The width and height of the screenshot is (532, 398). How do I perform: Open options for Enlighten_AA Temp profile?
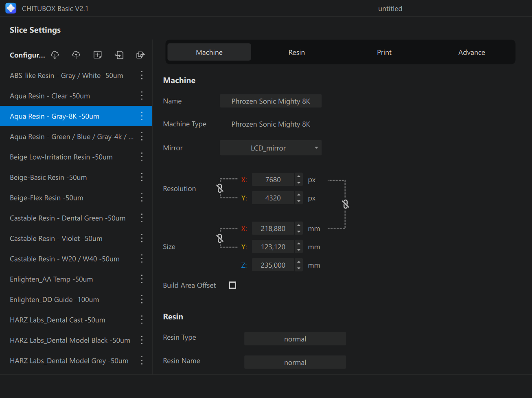coord(142,279)
